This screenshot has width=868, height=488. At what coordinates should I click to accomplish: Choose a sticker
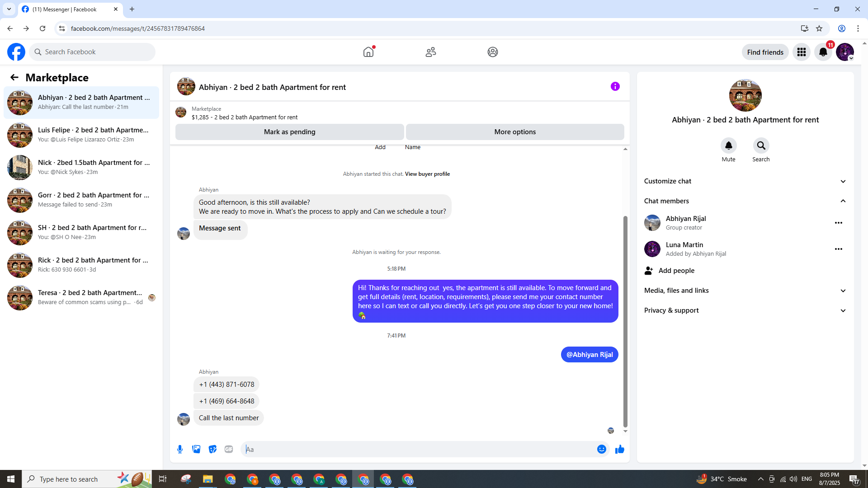[x=212, y=449]
